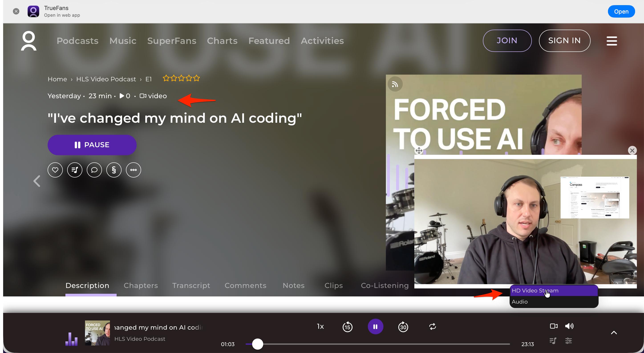Close the floating video popup
The height and width of the screenshot is (353, 644).
(632, 150)
